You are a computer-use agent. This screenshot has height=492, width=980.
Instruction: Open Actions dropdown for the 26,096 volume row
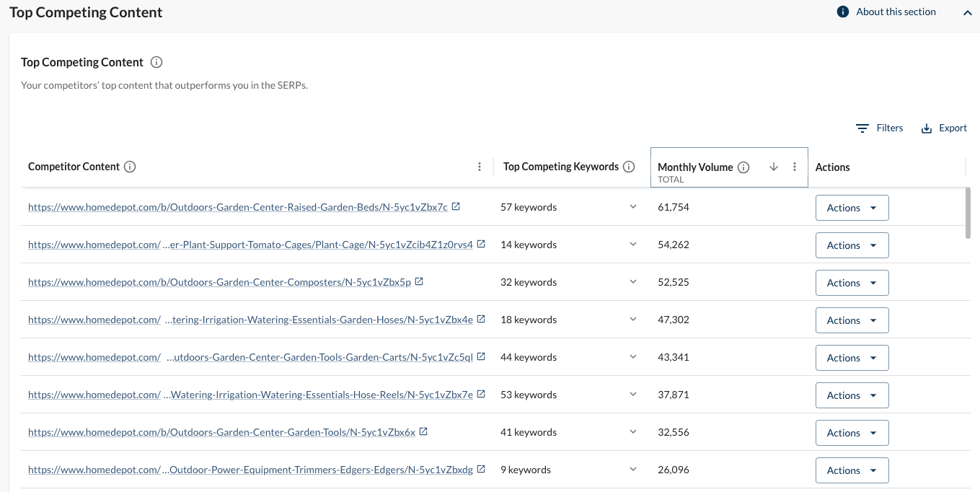click(x=852, y=470)
